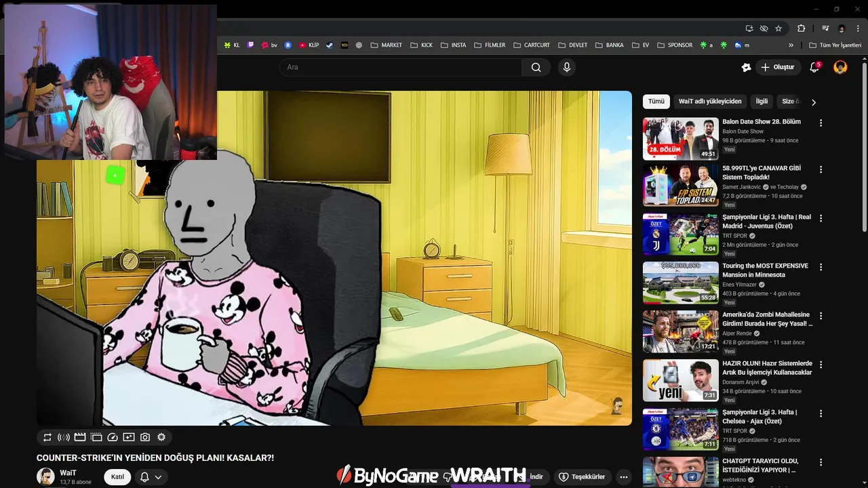Open the SPONSOR bookmarks folder
The image size is (868, 488).
coord(674,45)
